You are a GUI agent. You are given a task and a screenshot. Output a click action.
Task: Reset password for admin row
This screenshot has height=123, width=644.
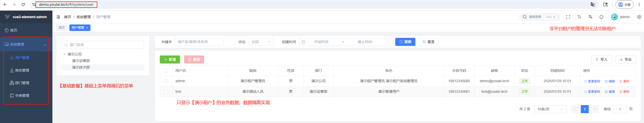tap(592, 81)
